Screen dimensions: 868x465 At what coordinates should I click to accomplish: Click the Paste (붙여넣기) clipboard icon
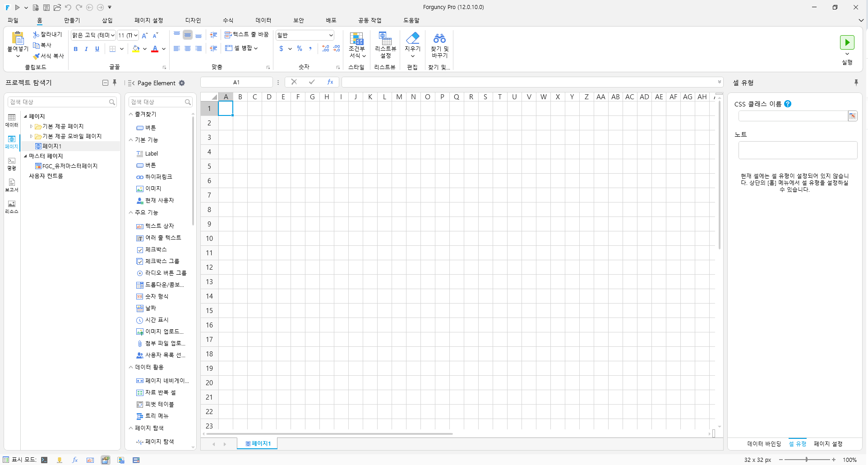point(18,38)
